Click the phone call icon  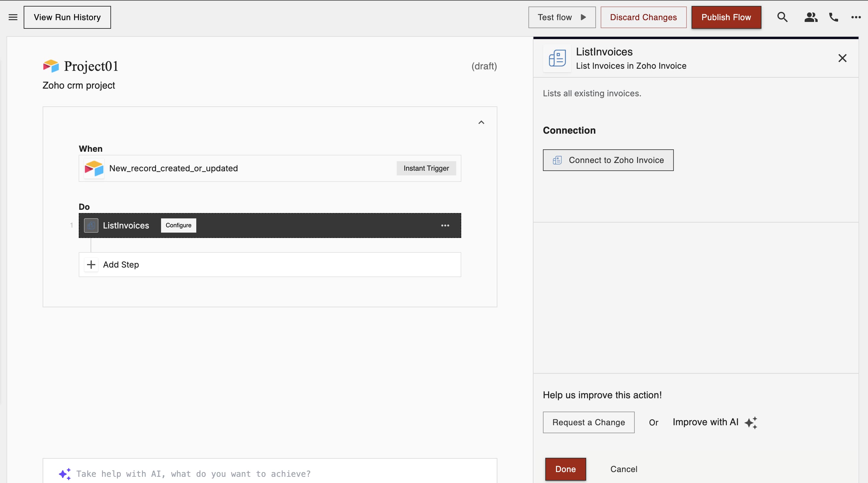[834, 17]
